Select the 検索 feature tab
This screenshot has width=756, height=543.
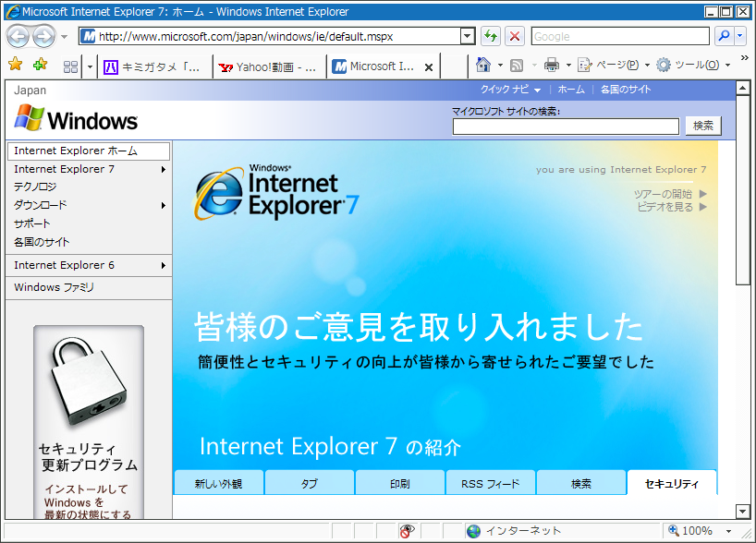pos(581,483)
